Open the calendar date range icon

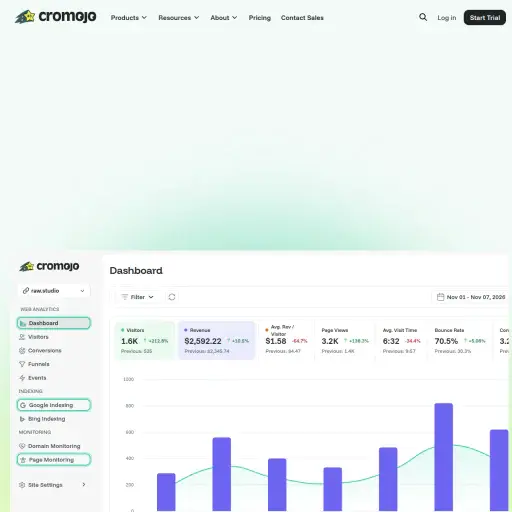(x=440, y=297)
